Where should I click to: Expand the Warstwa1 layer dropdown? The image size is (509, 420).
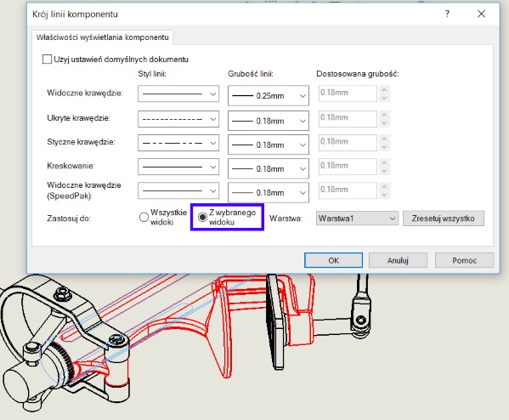click(x=357, y=219)
